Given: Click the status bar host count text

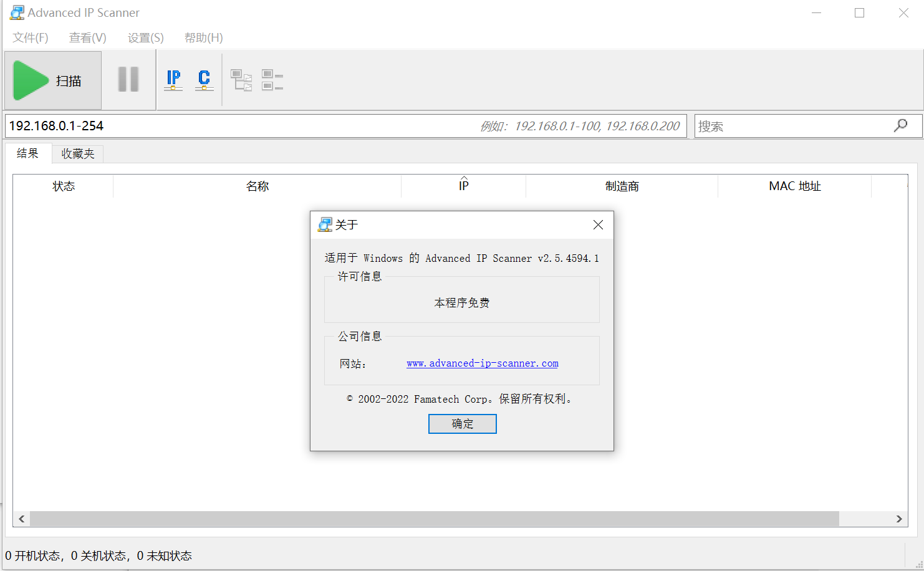Looking at the screenshot, I should [x=99, y=556].
